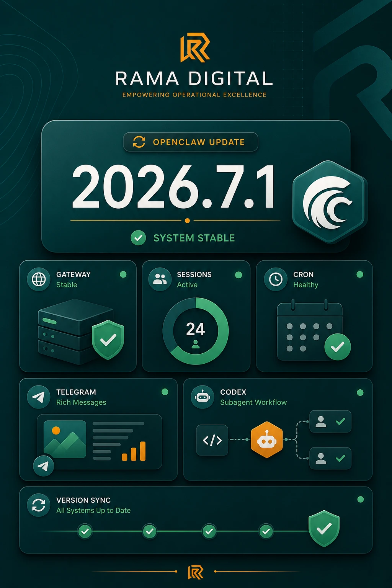Click the small user icon under 24
392x588 pixels.
click(x=196, y=344)
